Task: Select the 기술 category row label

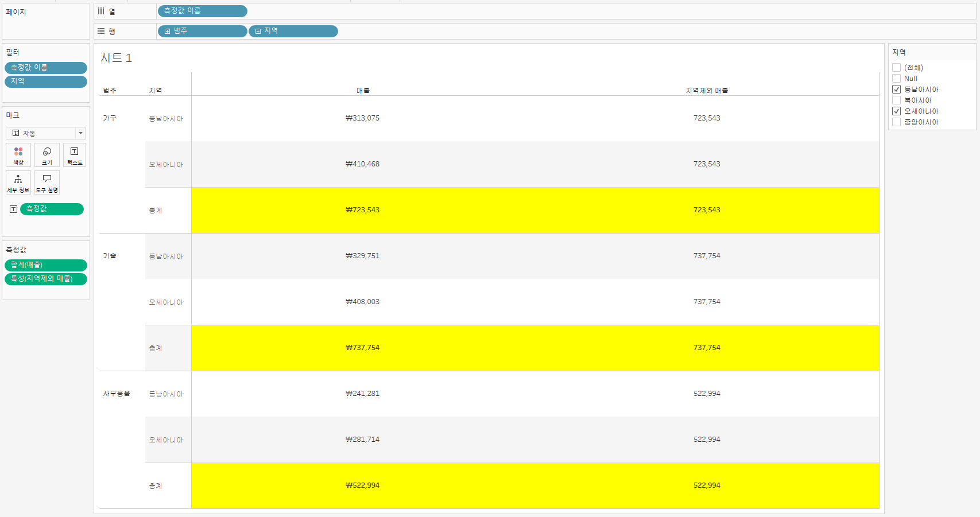Action: pos(110,256)
